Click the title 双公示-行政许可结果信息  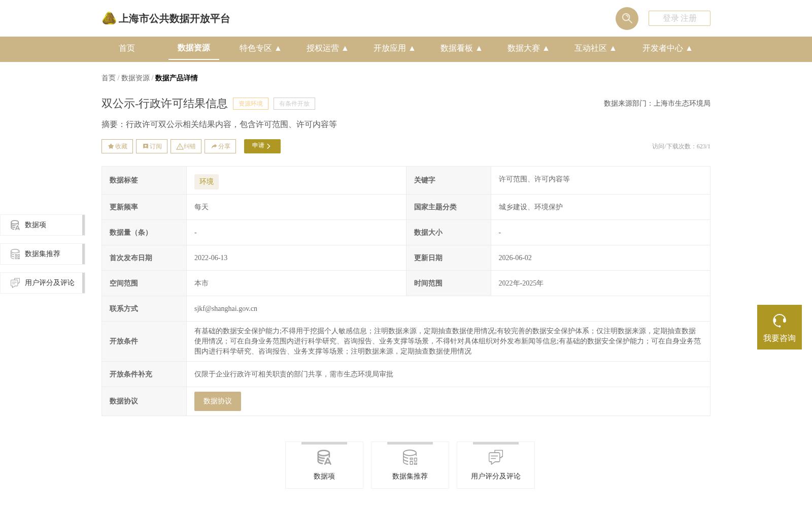tap(164, 104)
